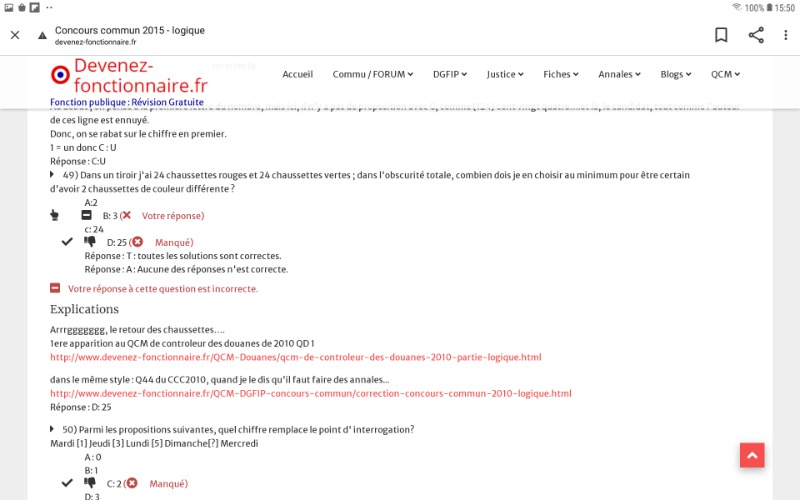Open the browser three-dot overflow menu
Viewport: 800px width, 500px height.
coord(785,35)
